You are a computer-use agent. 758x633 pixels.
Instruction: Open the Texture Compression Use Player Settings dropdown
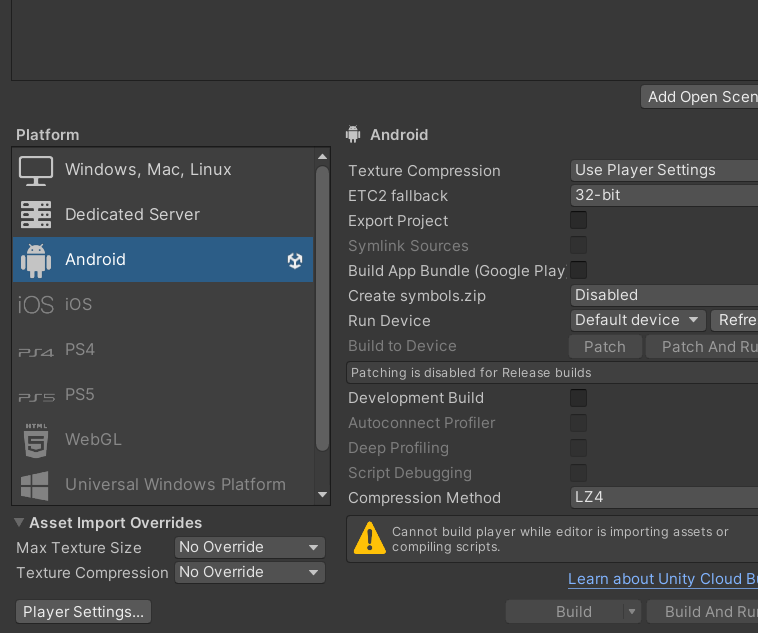point(664,170)
